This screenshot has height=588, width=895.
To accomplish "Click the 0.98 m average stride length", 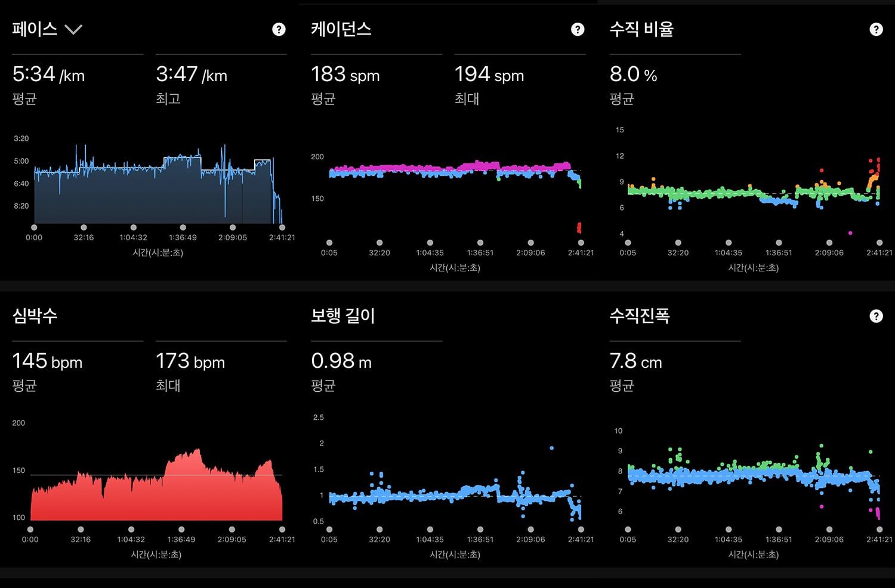I will 341,361.
